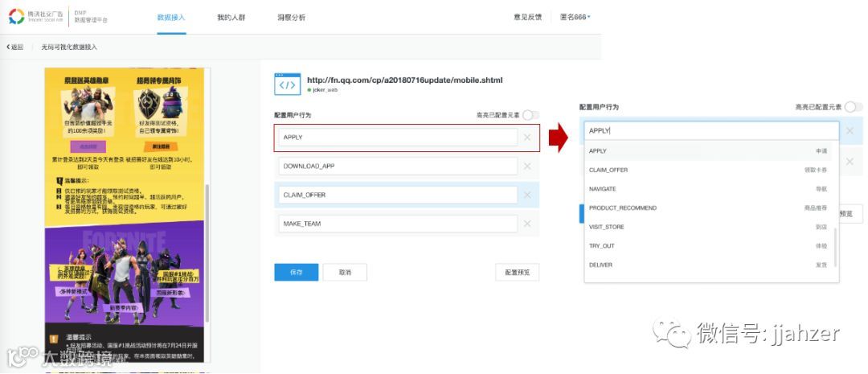Choose VISIT_STORE 到店 option
The image size is (868, 374).
[x=708, y=227]
